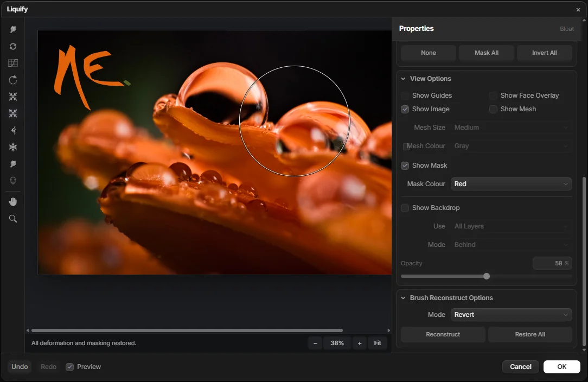Click the Redo button
The image size is (588, 382).
pos(48,367)
